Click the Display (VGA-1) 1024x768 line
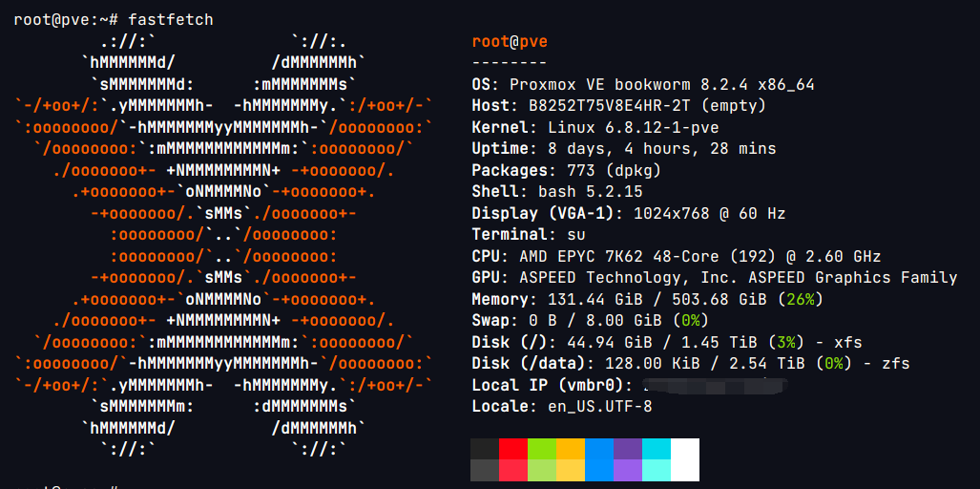Viewport: 980px width, 489px height. click(628, 213)
